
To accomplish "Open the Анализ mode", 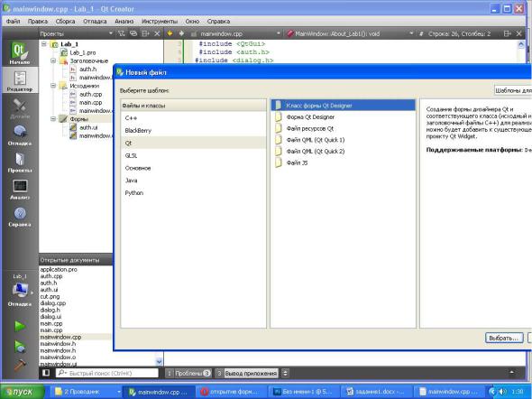I will tap(19, 190).
